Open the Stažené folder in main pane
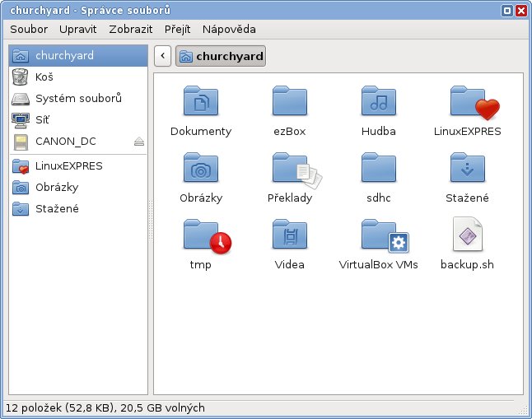 (467, 170)
